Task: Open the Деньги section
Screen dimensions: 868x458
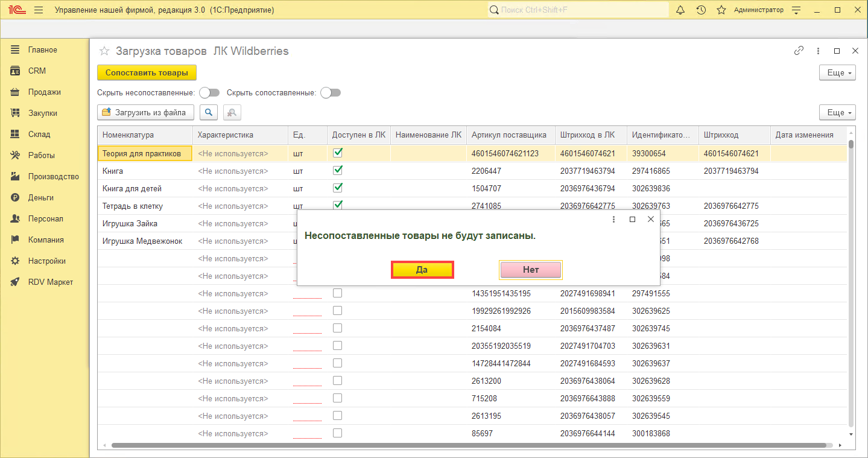Action: pyautogui.click(x=40, y=198)
